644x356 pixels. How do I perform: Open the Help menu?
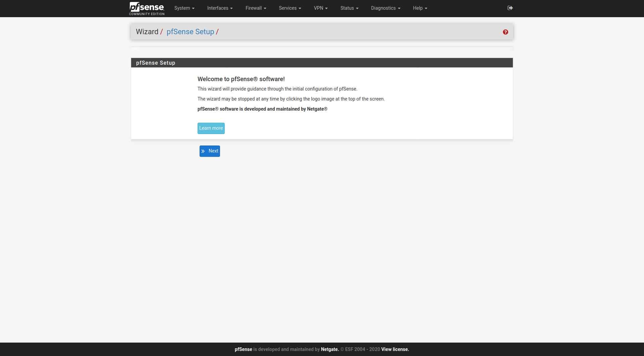click(x=420, y=8)
